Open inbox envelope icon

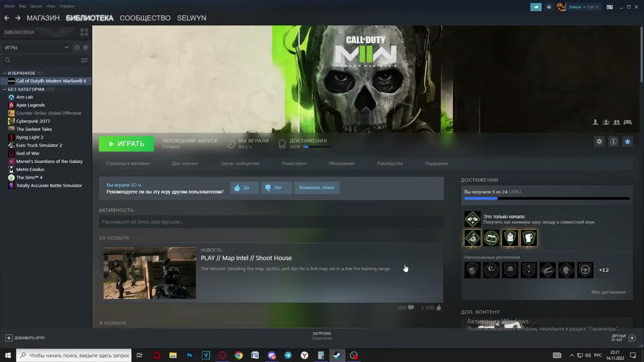tap(549, 7)
